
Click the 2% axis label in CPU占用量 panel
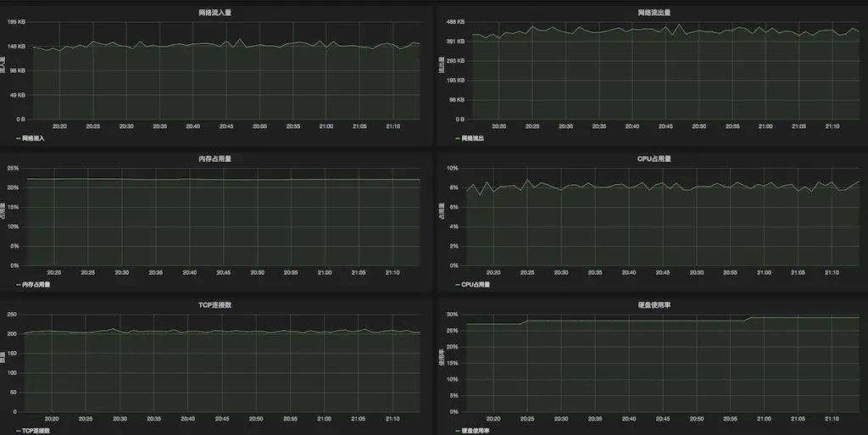click(453, 246)
